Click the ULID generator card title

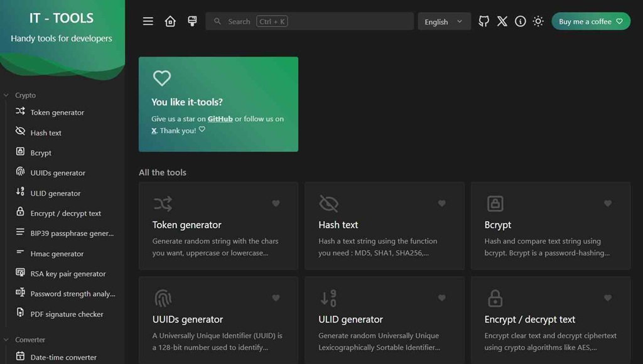350,319
